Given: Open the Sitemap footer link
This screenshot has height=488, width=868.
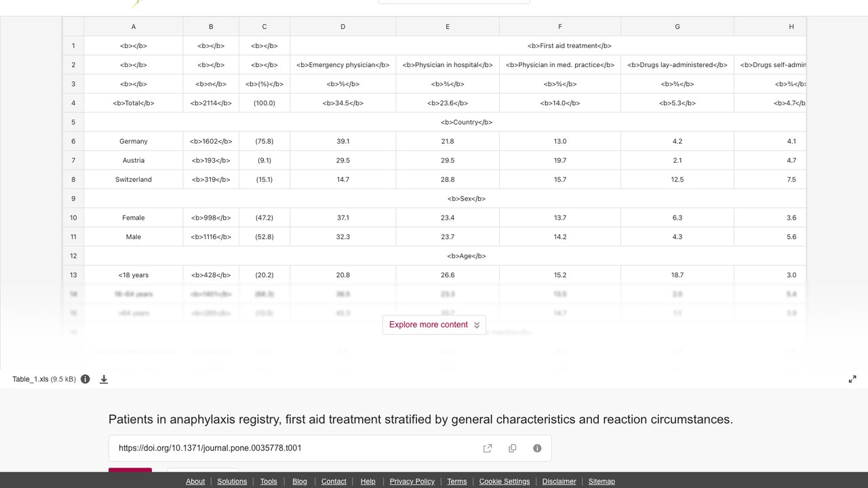Looking at the screenshot, I should [x=601, y=481].
